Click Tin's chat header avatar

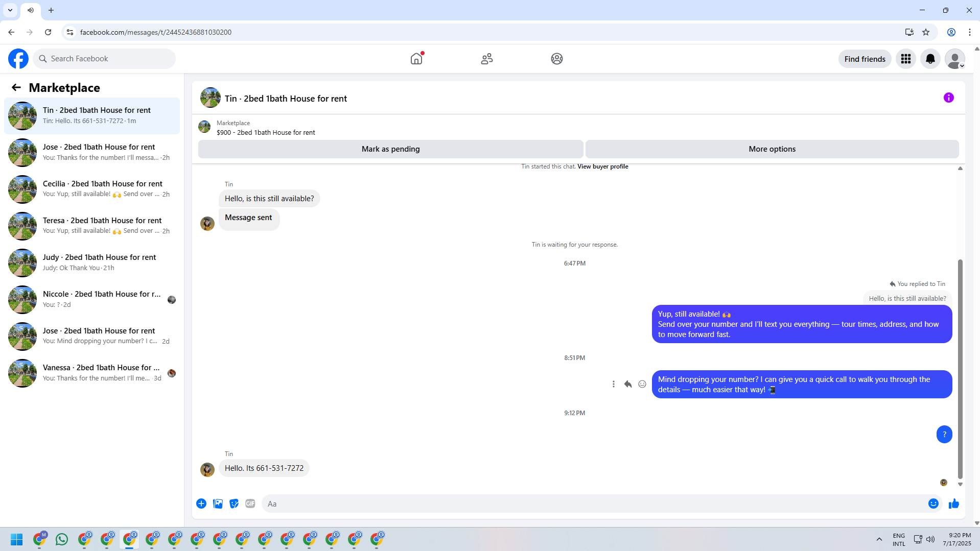tap(211, 98)
